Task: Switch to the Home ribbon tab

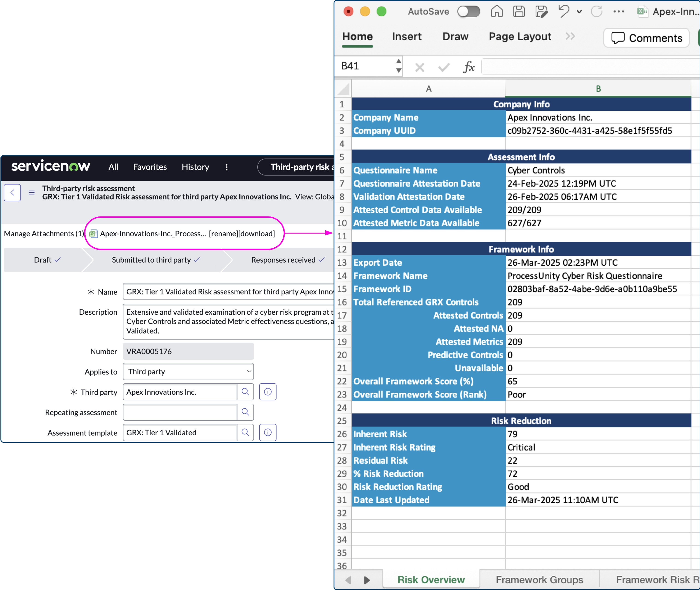Action: tap(357, 36)
